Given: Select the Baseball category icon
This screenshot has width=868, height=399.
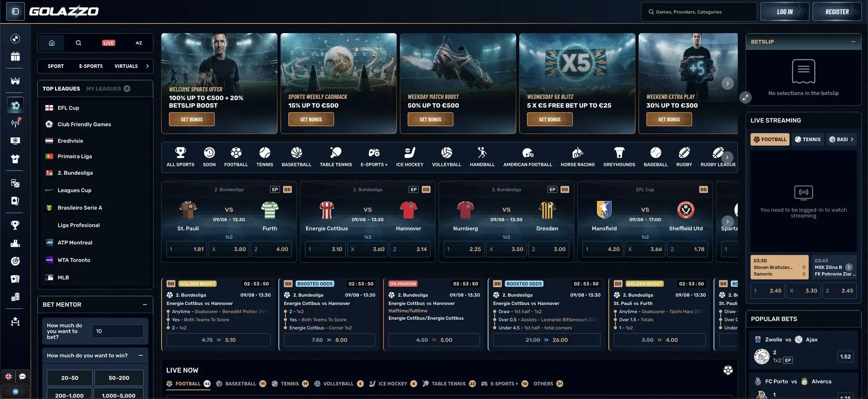Looking at the screenshot, I should click(x=656, y=157).
